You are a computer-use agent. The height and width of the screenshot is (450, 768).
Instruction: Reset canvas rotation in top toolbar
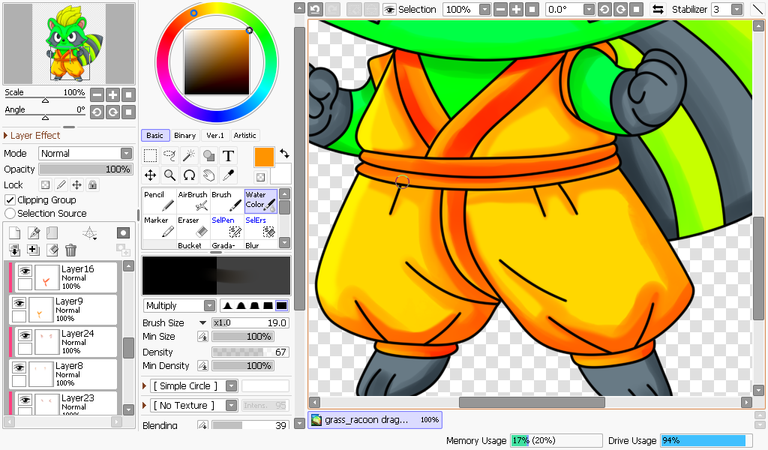pos(636,9)
